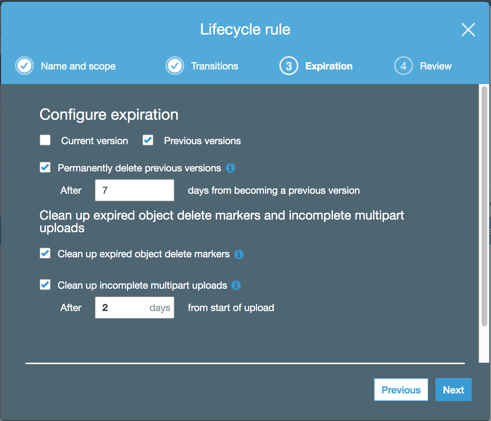Uncheck the Previous versions checkbox
This screenshot has width=491, height=421.
tap(148, 140)
